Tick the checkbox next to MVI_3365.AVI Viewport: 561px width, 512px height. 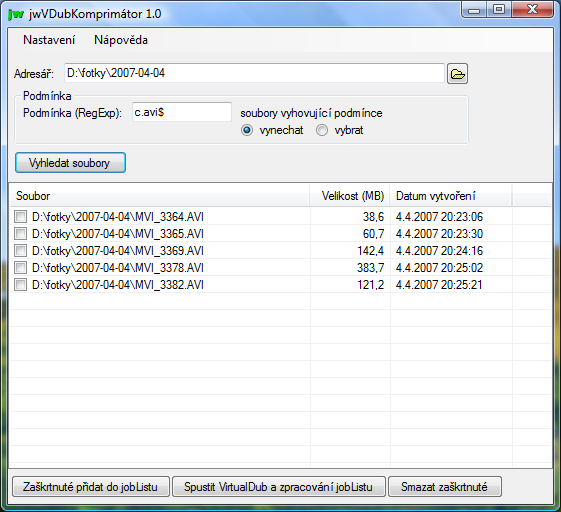point(20,234)
